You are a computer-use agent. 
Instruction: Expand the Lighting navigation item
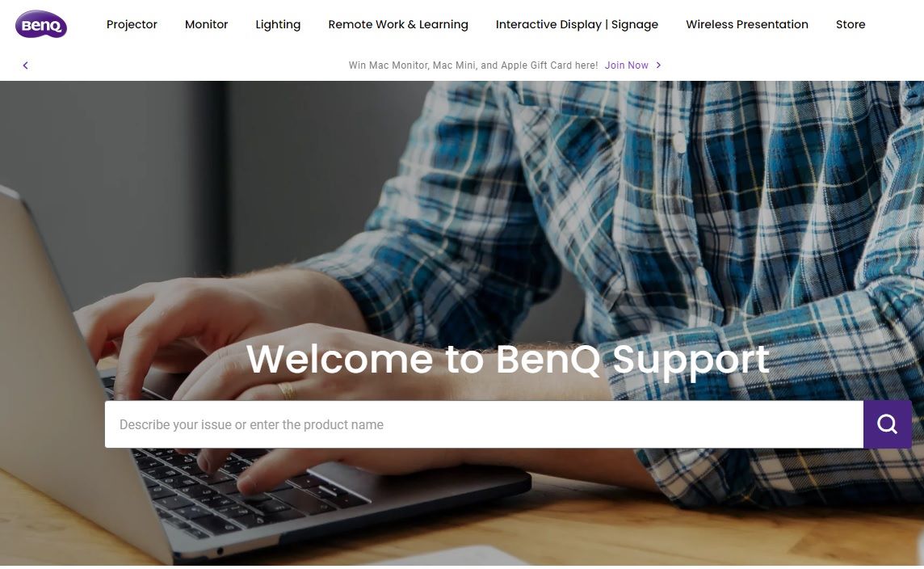(x=278, y=24)
